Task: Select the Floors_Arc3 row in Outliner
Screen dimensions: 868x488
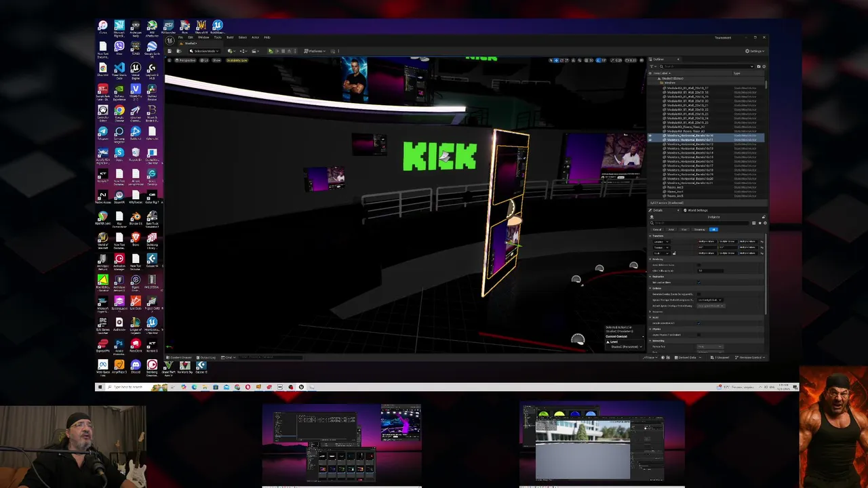Action: click(x=706, y=187)
